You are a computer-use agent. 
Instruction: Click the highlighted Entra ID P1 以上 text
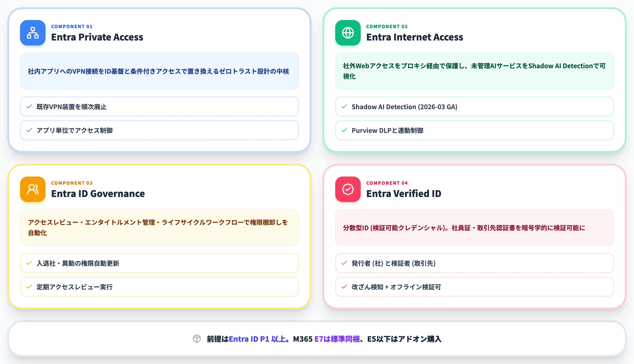pyautogui.click(x=257, y=339)
